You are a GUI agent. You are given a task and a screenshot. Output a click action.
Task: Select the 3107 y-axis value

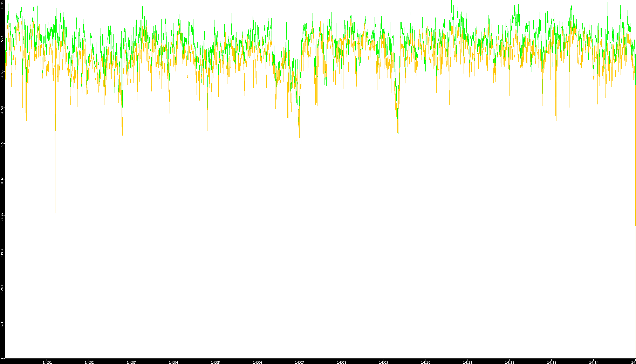[x=2, y=181]
